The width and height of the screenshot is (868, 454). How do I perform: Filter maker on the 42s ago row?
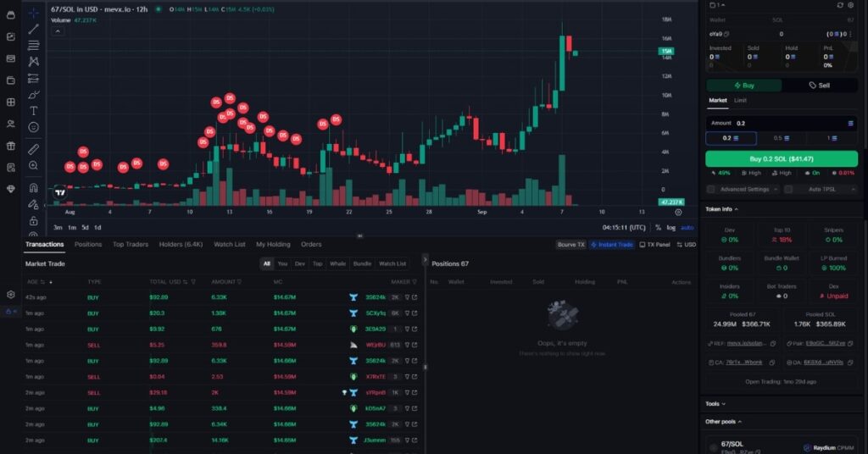407,297
